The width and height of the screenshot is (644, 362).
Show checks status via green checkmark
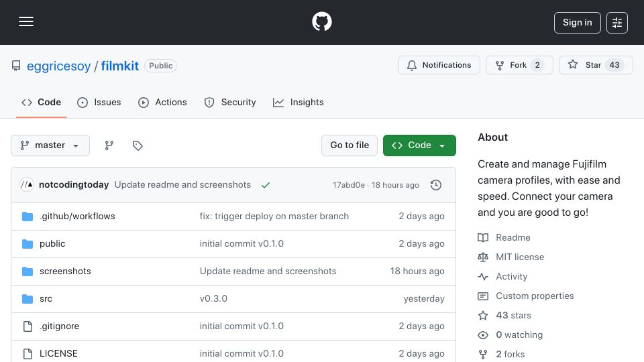tap(266, 185)
